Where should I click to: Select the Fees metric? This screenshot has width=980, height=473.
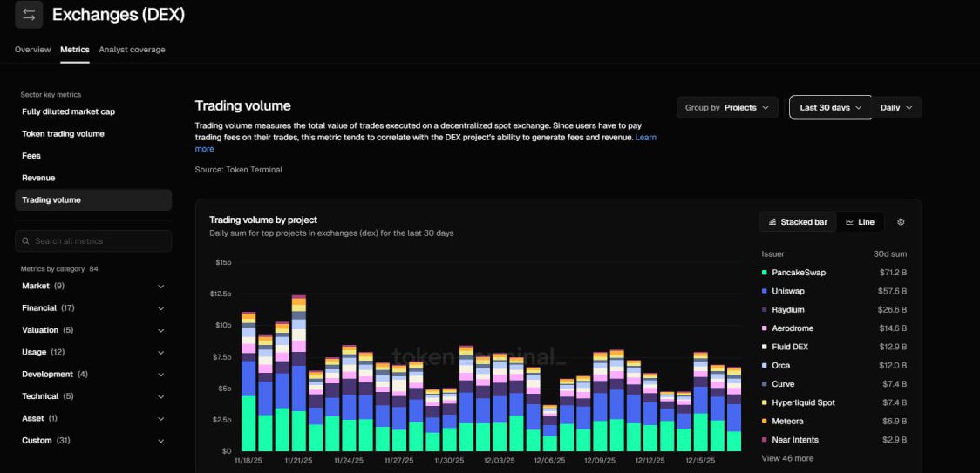31,156
